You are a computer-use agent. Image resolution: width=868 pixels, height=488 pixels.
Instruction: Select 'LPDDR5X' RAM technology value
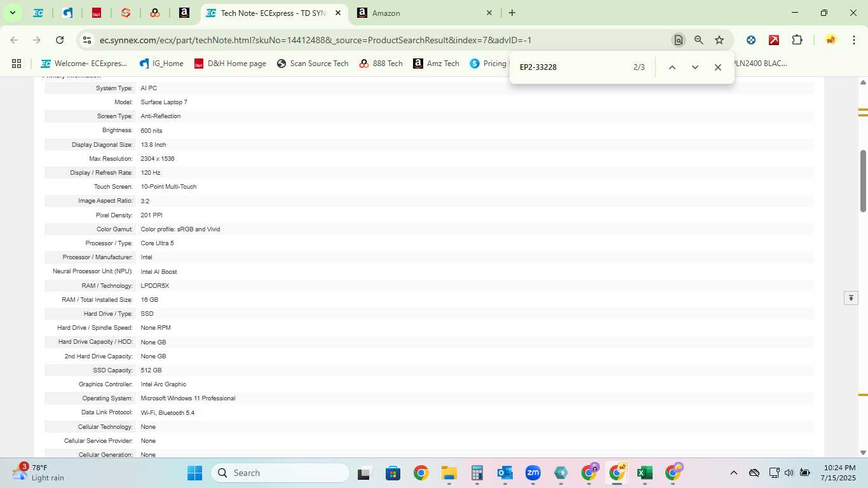tap(155, 286)
